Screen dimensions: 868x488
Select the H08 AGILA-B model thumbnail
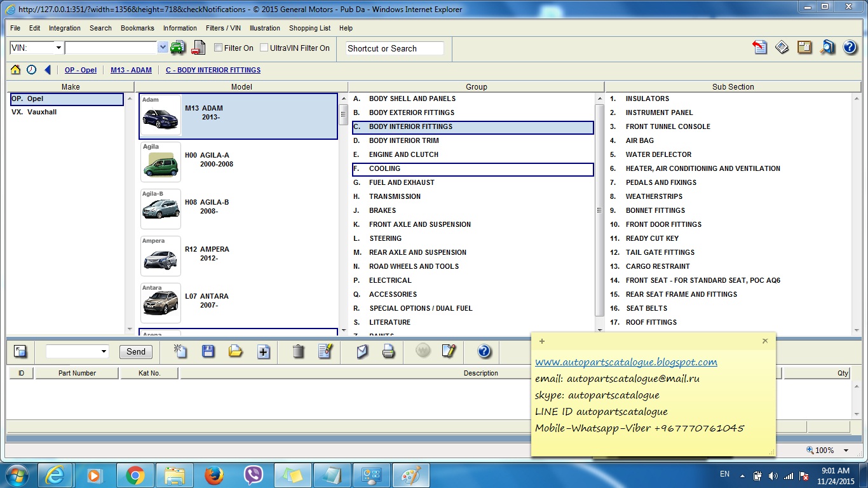(160, 209)
